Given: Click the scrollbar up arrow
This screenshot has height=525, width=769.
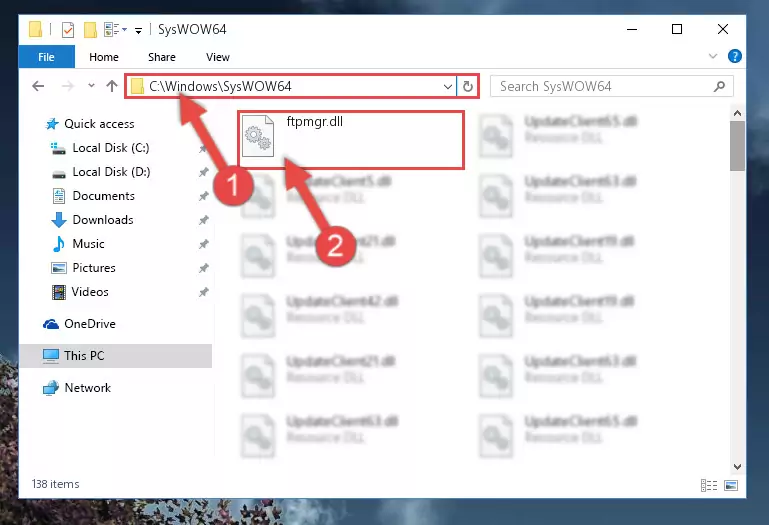Looking at the screenshot, I should coord(737,113).
